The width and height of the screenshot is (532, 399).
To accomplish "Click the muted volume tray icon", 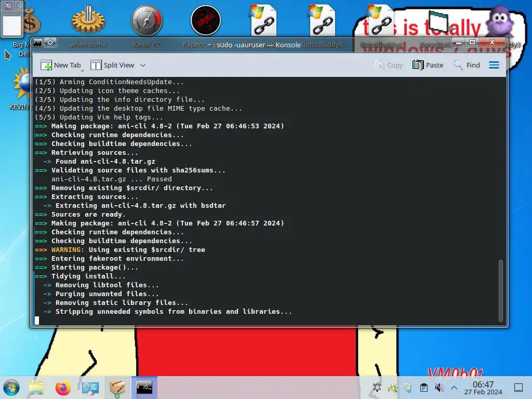I will tap(439, 388).
